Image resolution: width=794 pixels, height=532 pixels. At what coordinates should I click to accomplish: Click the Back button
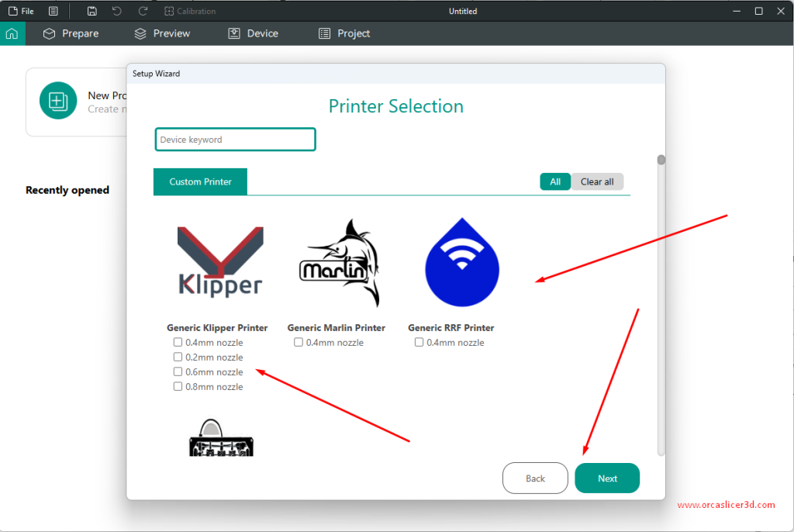535,478
